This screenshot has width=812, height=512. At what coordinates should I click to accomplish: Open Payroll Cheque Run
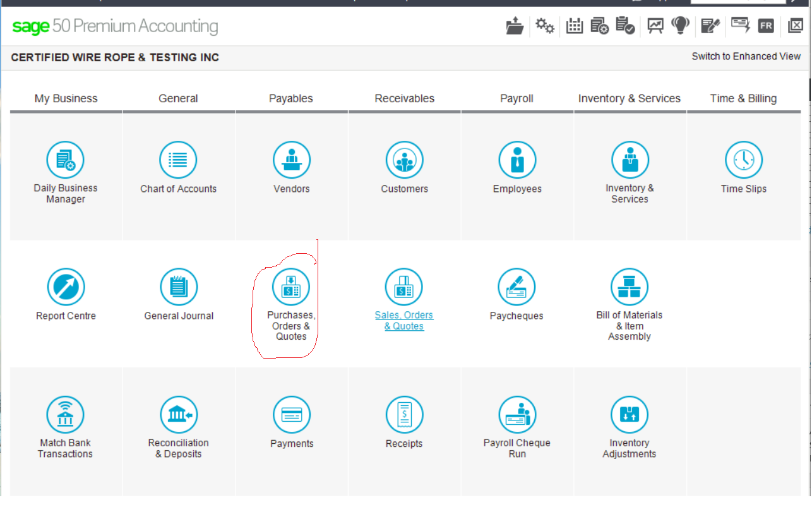(x=517, y=415)
